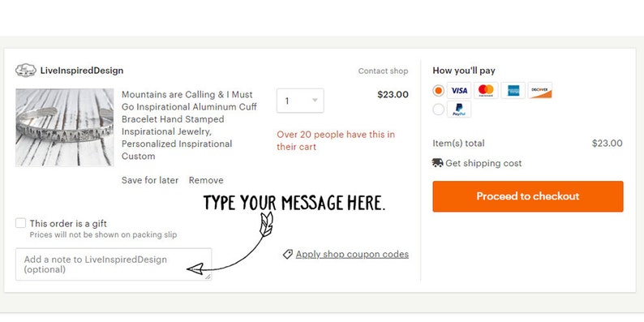The image size is (644, 322).
Task: Select the PayPal payment radio button
Action: pyautogui.click(x=438, y=109)
